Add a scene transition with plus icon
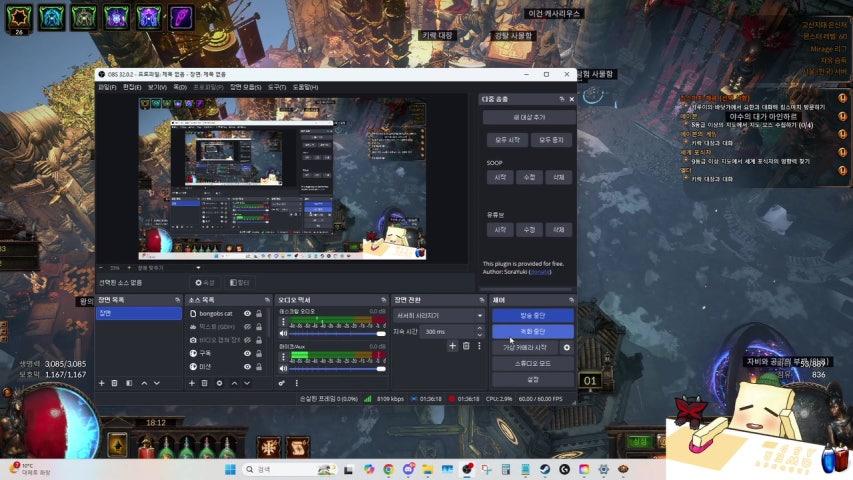The width and height of the screenshot is (853, 480). click(x=452, y=346)
